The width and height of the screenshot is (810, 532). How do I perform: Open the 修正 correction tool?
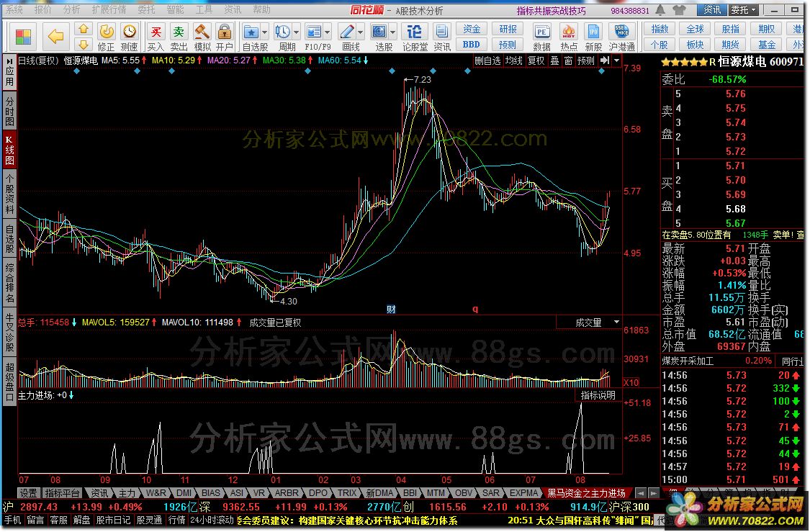tap(106, 37)
